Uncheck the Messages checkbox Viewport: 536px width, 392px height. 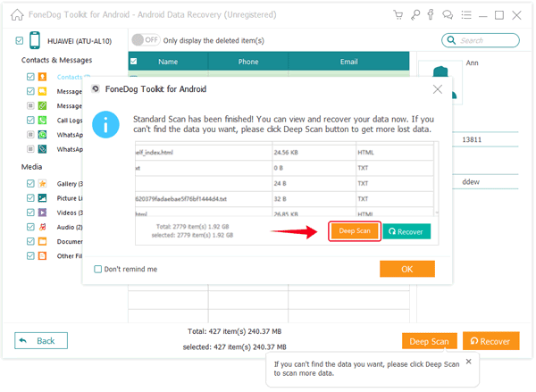(x=30, y=91)
